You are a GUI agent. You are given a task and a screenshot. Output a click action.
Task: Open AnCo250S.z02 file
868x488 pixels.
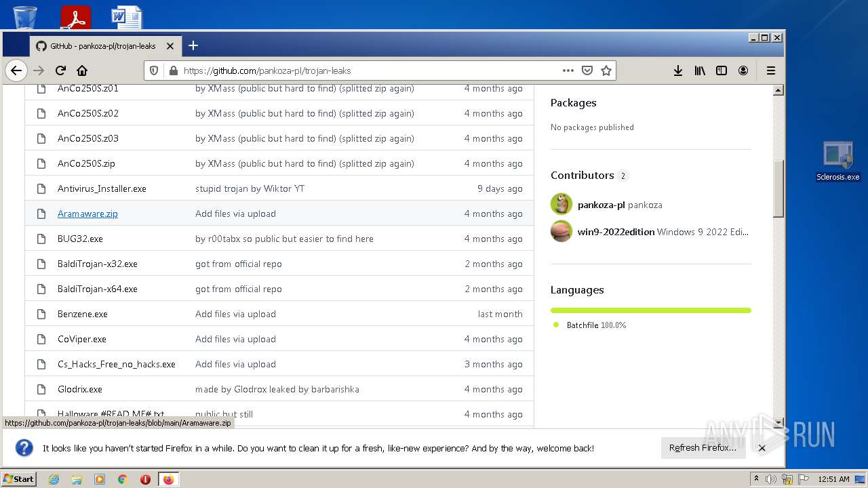[x=88, y=113]
